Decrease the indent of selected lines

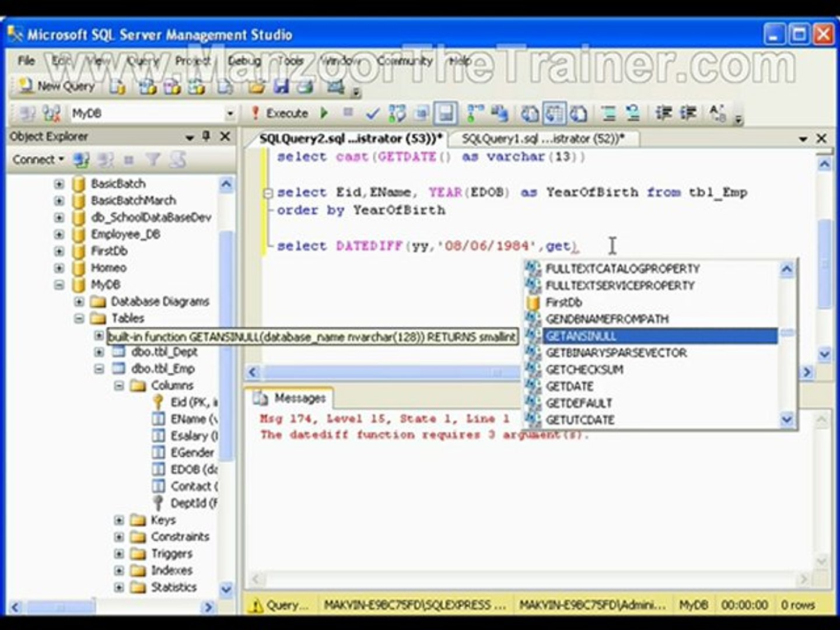[663, 113]
